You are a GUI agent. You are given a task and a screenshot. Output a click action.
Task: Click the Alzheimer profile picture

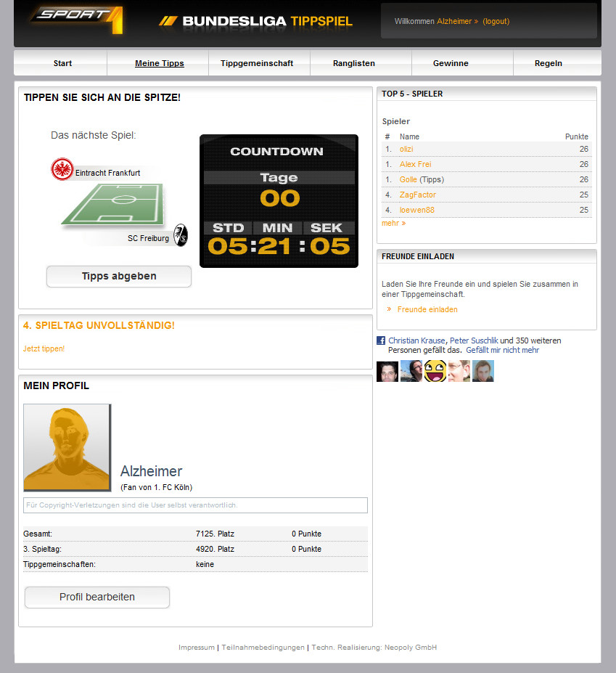(67, 448)
